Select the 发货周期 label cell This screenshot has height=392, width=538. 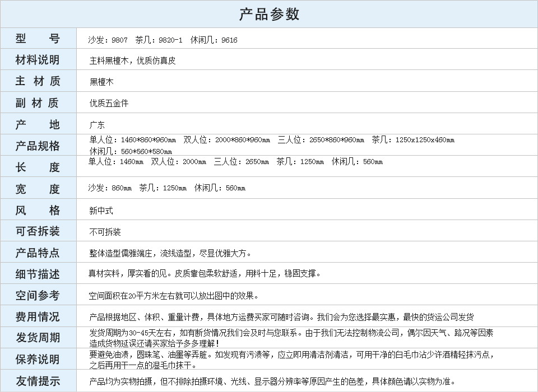[38, 338]
